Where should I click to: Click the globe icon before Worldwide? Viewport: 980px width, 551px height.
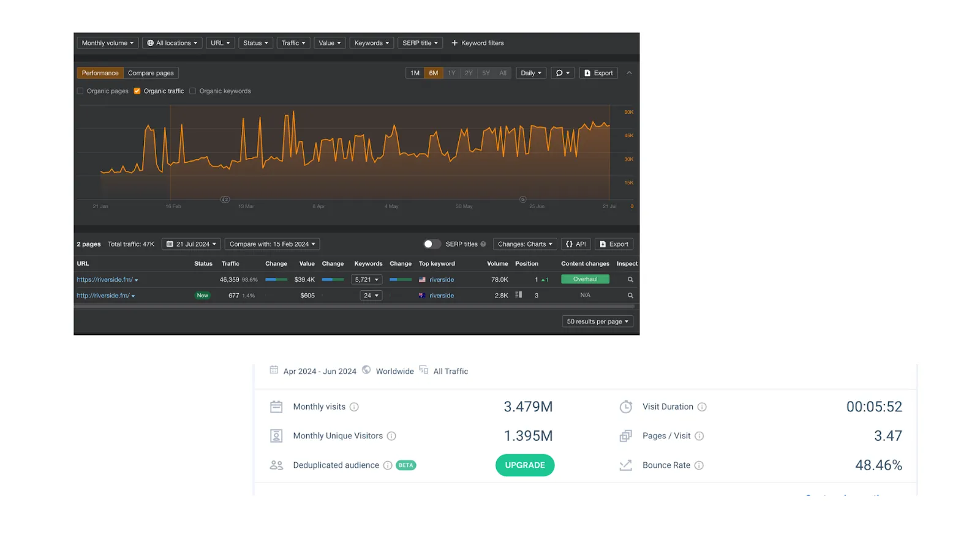[x=366, y=370]
